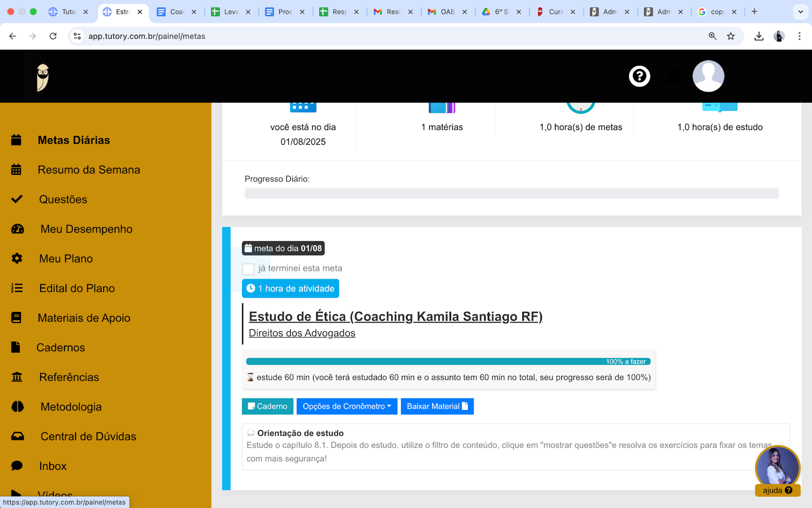Open the Chrome downloads icon
The height and width of the screenshot is (508, 812).
click(x=759, y=36)
